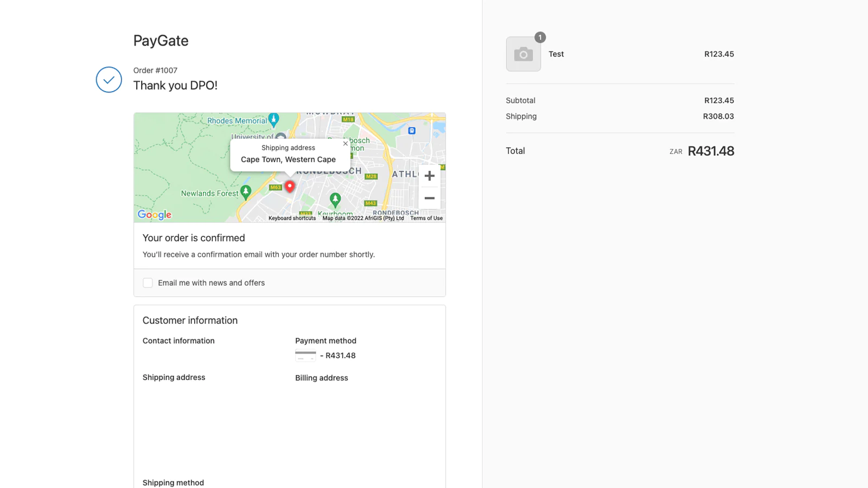Click the Map data ©2022 AfriGIS text

pyautogui.click(x=363, y=218)
